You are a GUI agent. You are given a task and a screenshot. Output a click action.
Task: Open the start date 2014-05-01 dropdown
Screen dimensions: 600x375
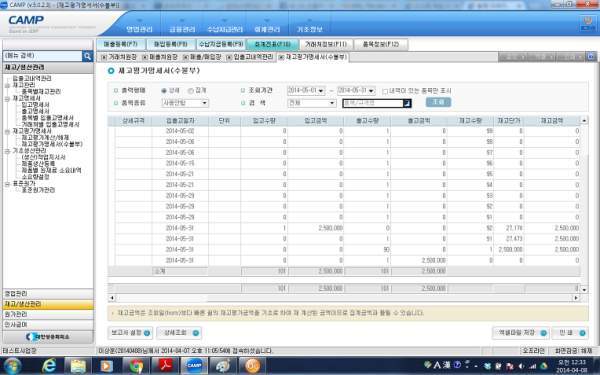click(321, 91)
